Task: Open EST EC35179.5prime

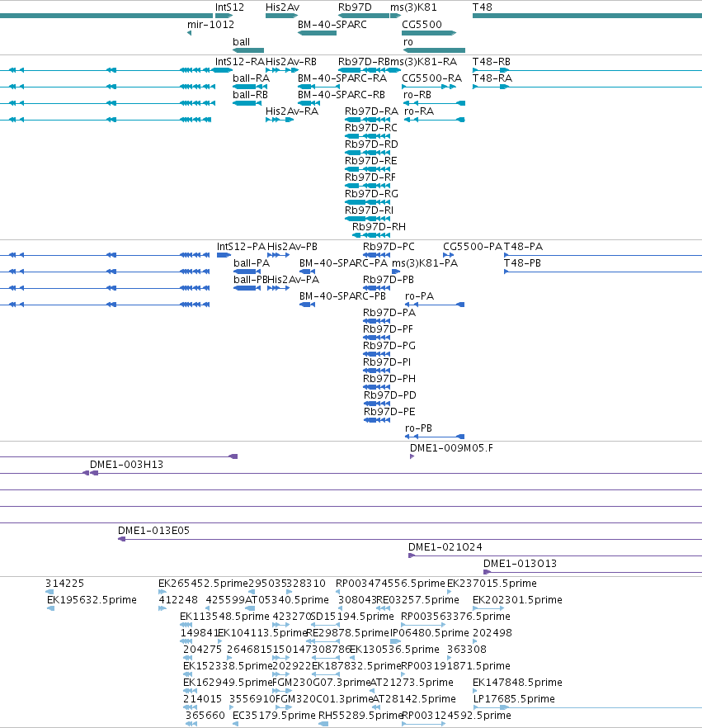Action: [274, 716]
